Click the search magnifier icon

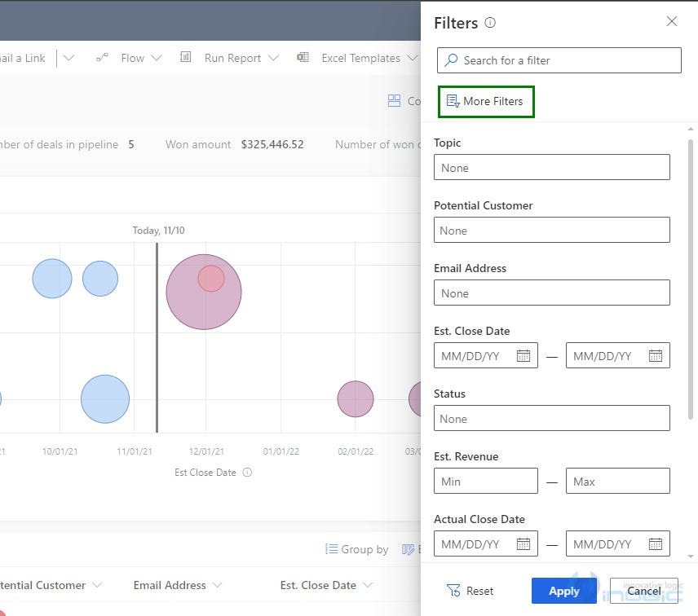pos(451,59)
